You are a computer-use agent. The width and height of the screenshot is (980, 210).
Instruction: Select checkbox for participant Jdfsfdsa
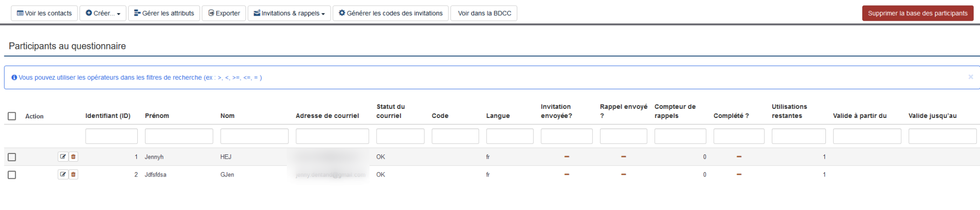(x=12, y=175)
